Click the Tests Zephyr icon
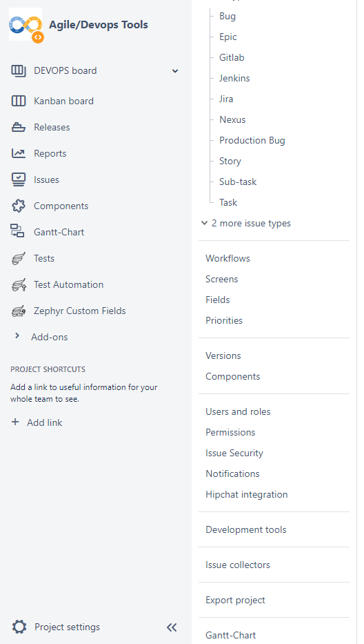The image size is (364, 644). (19, 258)
